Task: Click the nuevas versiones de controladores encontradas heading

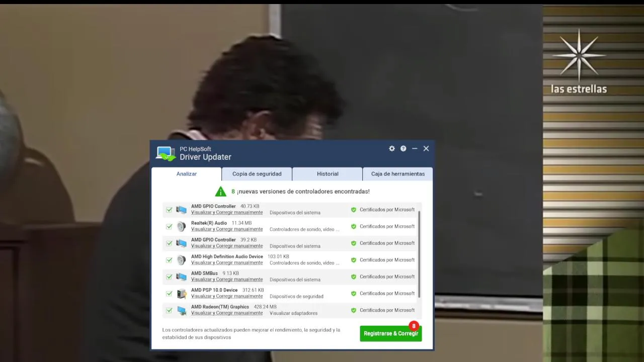Action: pos(303,192)
